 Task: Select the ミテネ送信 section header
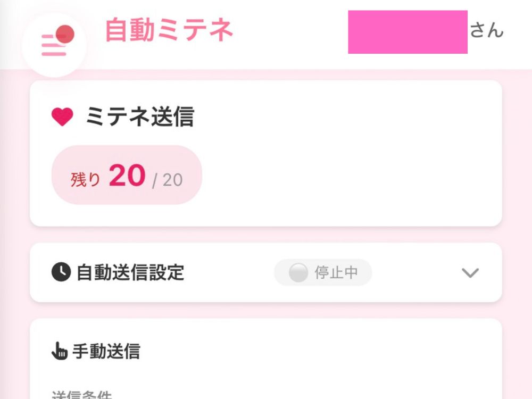click(x=140, y=117)
